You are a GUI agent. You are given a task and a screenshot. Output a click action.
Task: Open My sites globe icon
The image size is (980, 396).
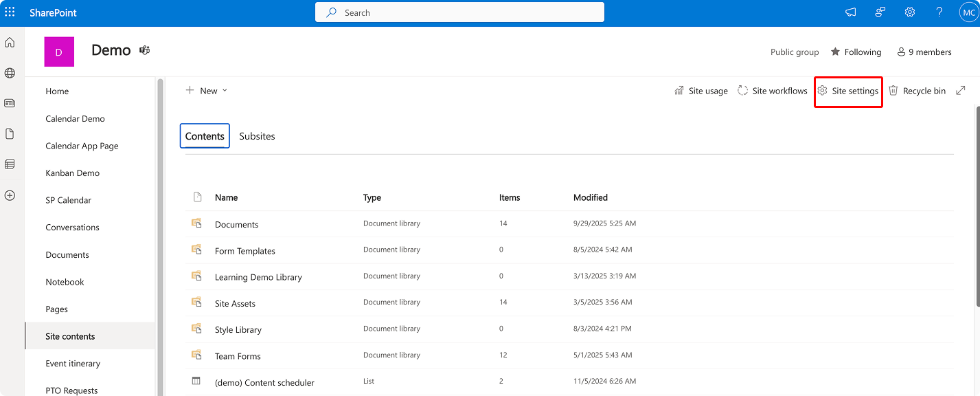pyautogui.click(x=10, y=73)
